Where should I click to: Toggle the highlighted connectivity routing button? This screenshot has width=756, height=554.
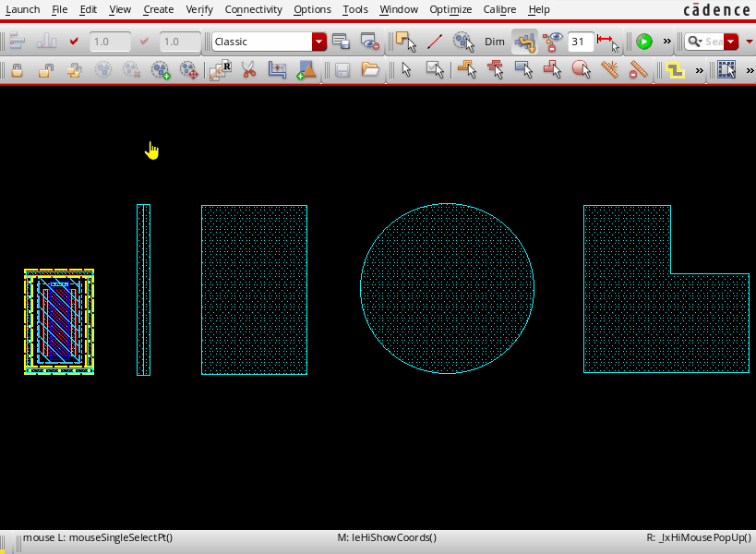point(524,42)
